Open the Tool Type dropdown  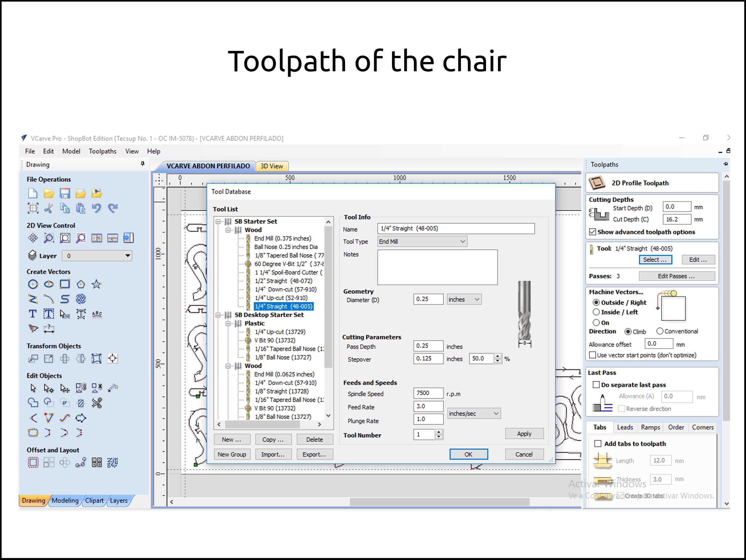click(422, 242)
